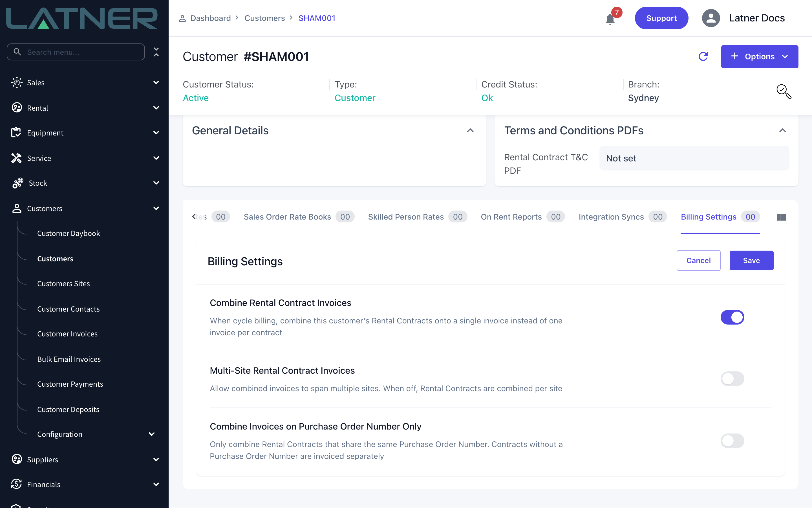The image size is (812, 508).
Task: Click the Financials sidebar icon
Action: (16, 484)
